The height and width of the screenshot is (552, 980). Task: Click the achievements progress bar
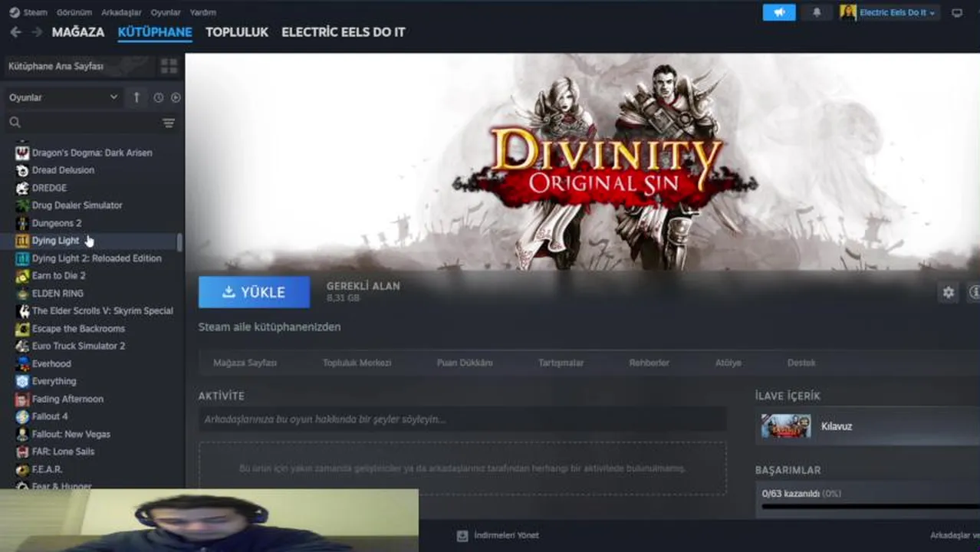[870, 507]
